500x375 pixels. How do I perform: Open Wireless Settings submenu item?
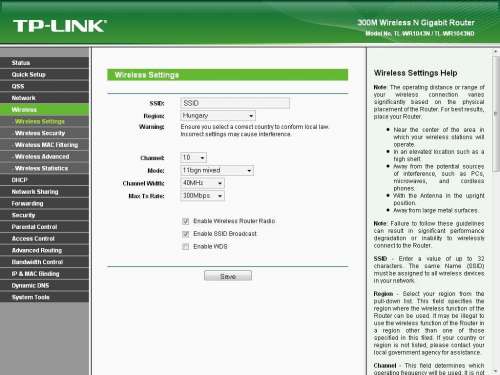(x=44, y=121)
